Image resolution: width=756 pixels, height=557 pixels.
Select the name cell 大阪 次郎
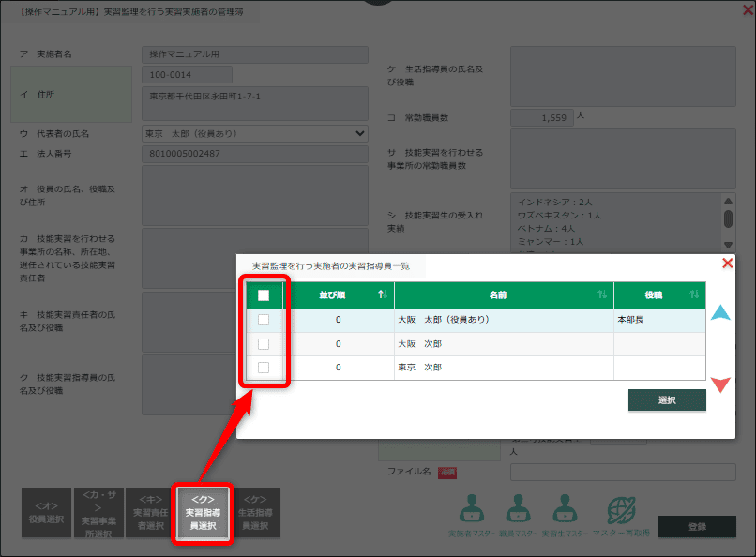point(504,344)
